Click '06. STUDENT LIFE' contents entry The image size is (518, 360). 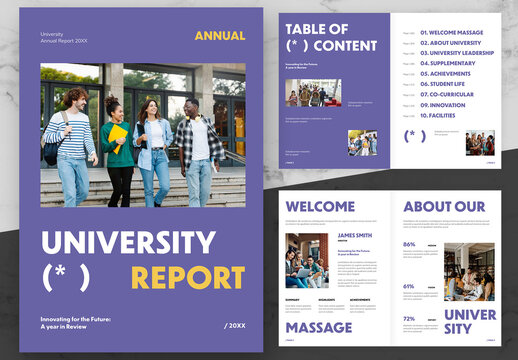442,84
